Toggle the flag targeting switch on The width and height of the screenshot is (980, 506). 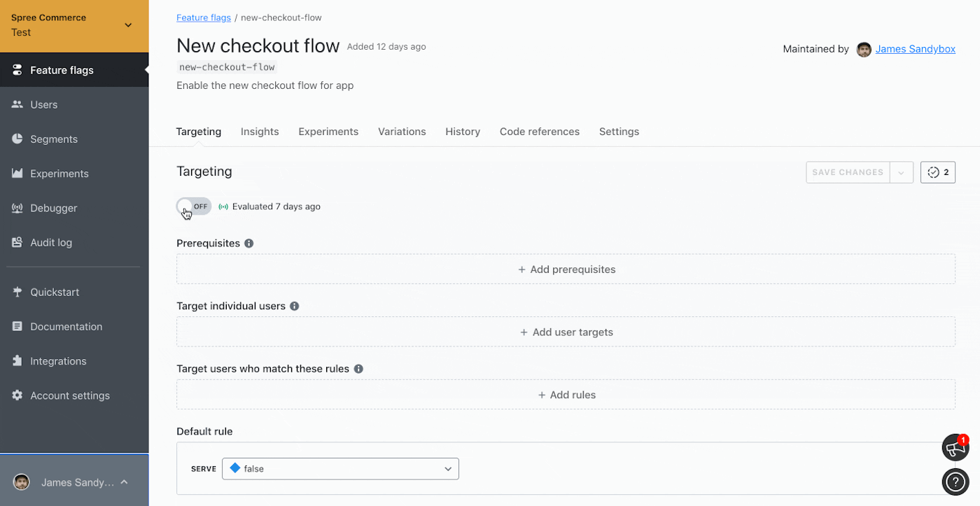(x=194, y=206)
